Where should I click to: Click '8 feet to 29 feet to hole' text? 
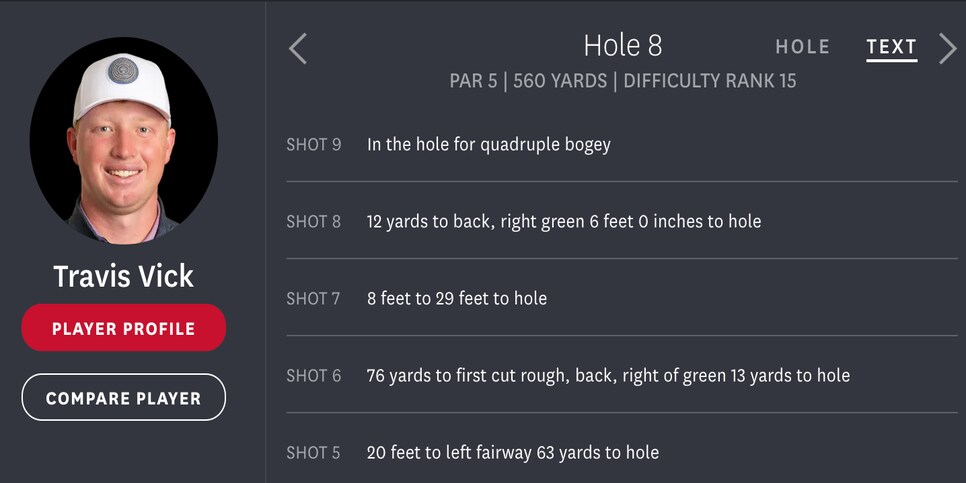[457, 298]
